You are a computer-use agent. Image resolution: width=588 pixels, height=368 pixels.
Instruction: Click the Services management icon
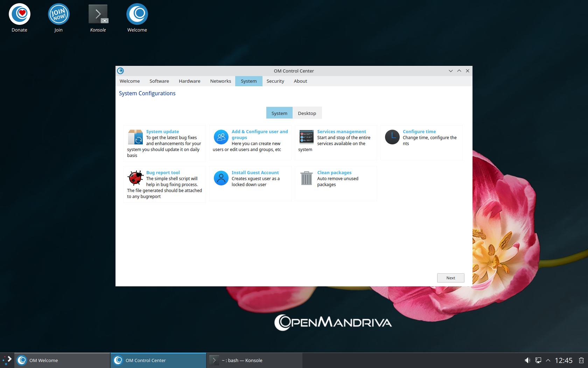[x=307, y=137]
